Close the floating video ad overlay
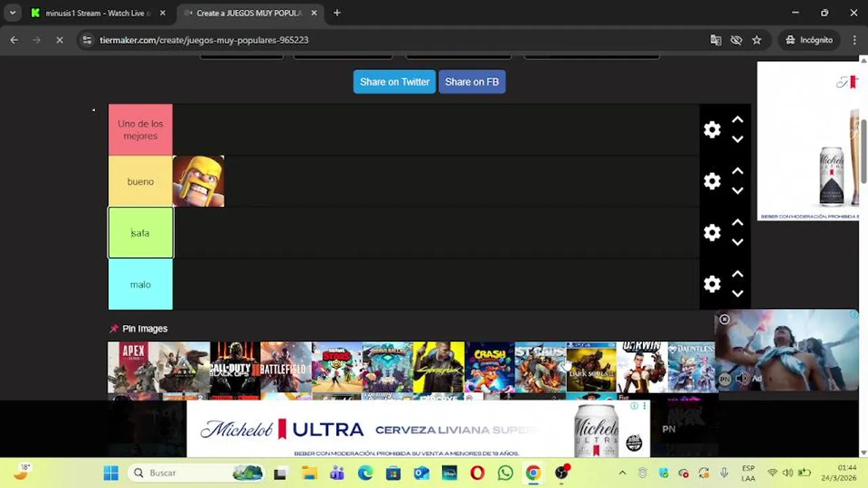 coord(724,319)
